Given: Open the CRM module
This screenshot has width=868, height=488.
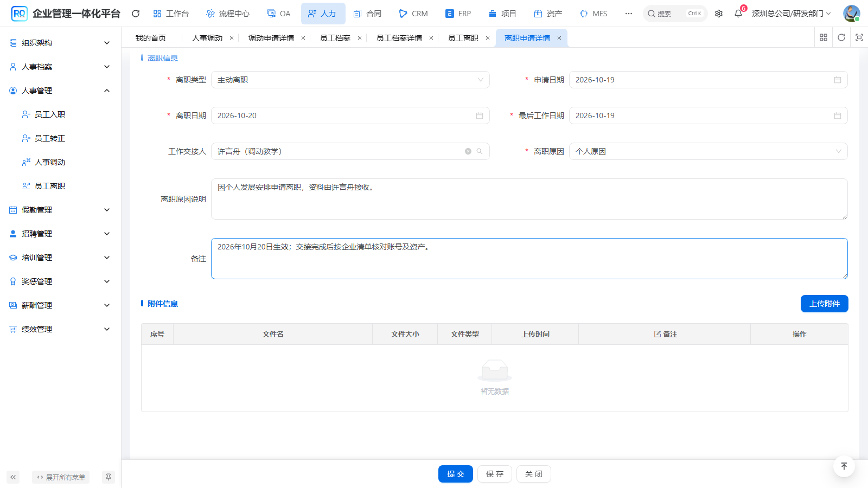Looking at the screenshot, I should (413, 14).
